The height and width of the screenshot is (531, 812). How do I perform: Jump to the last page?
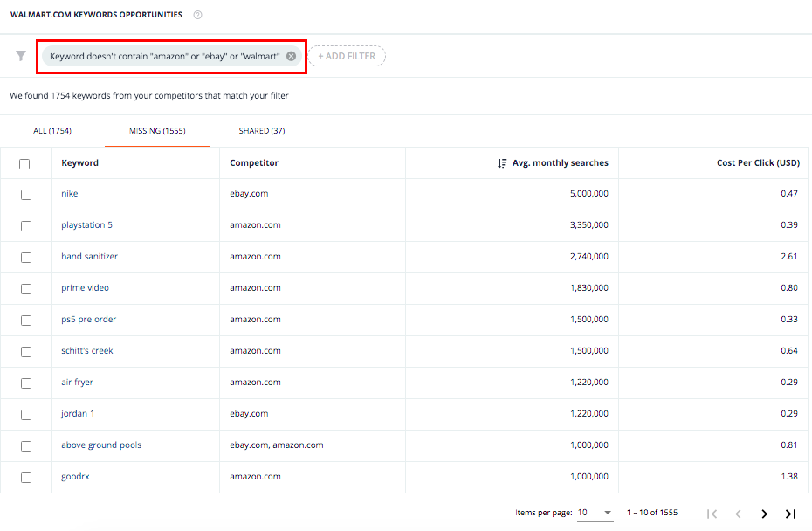(790, 514)
